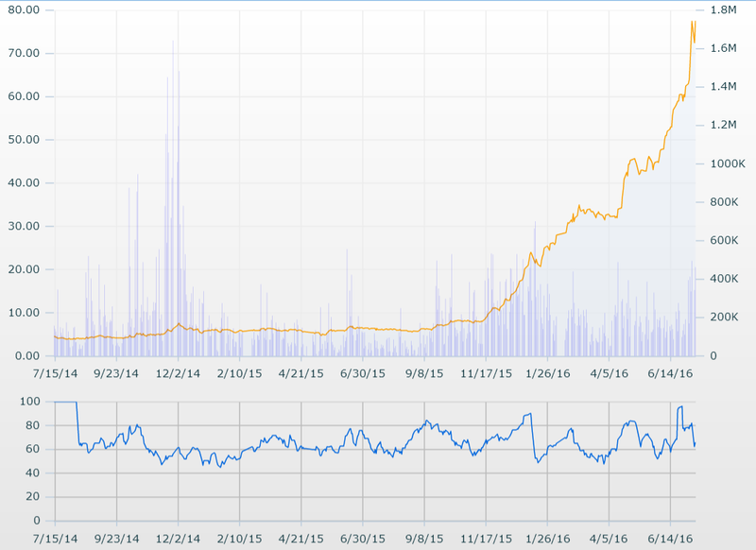Click the 1/26/16 label on upper chart axis
Viewport: 756px width, 550px height.
(548, 373)
